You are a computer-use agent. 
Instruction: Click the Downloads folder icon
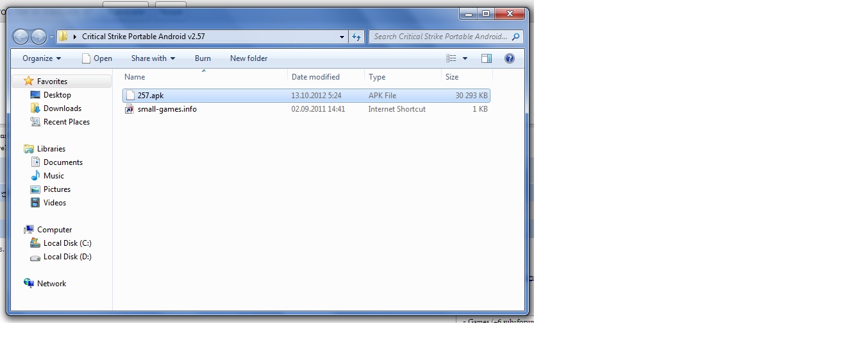click(35, 108)
